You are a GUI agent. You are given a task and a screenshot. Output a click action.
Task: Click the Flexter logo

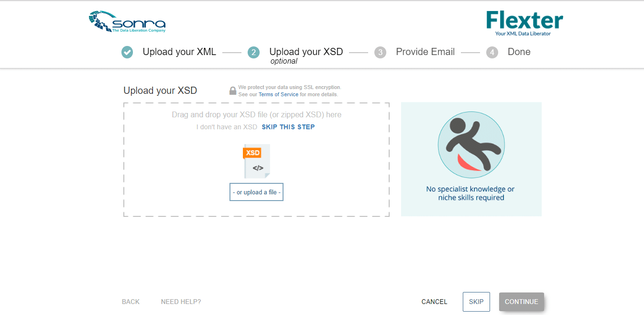524,23
